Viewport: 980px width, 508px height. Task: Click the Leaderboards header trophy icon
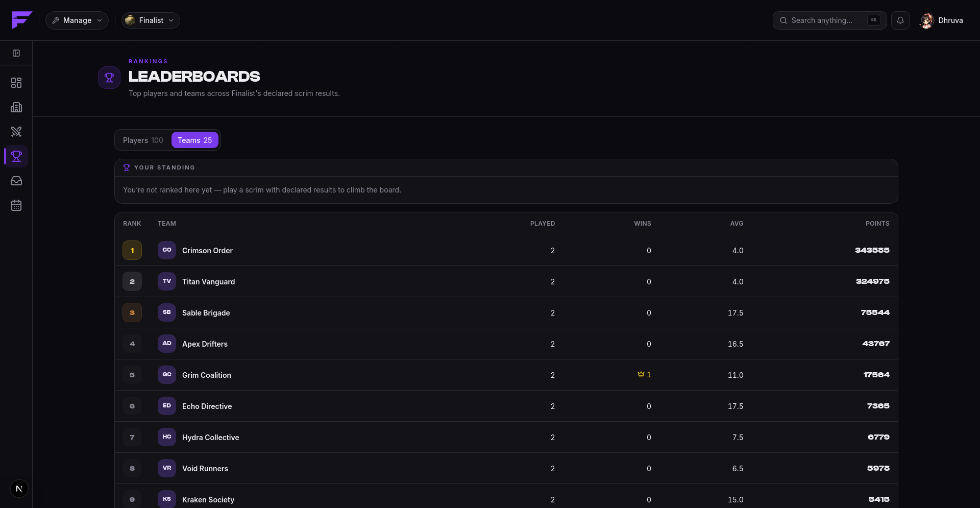click(109, 78)
